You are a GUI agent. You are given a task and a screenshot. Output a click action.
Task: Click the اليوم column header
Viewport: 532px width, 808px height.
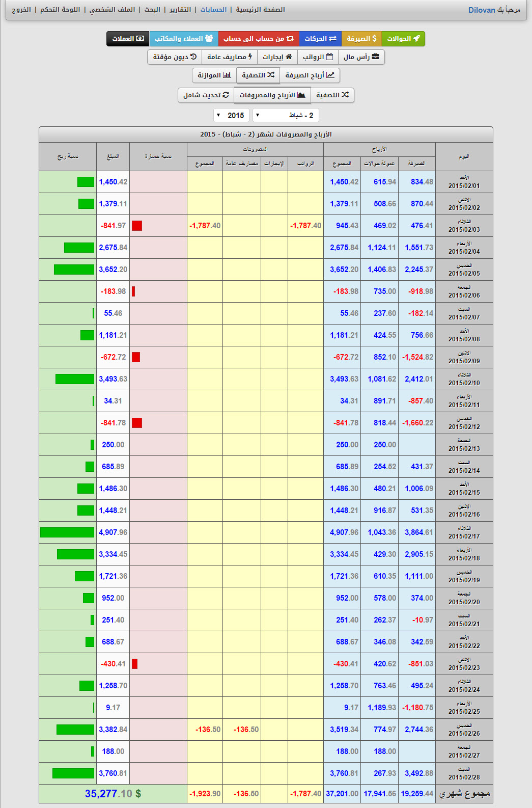[464, 156]
